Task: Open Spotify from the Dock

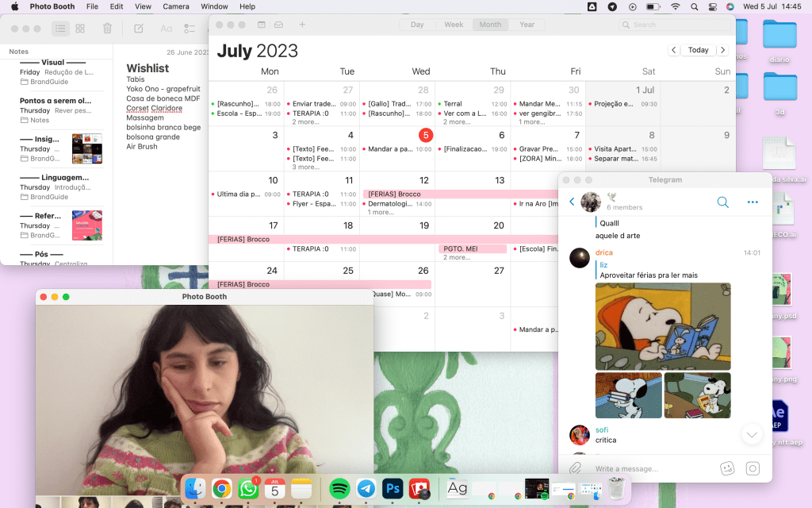Action: coord(339,489)
